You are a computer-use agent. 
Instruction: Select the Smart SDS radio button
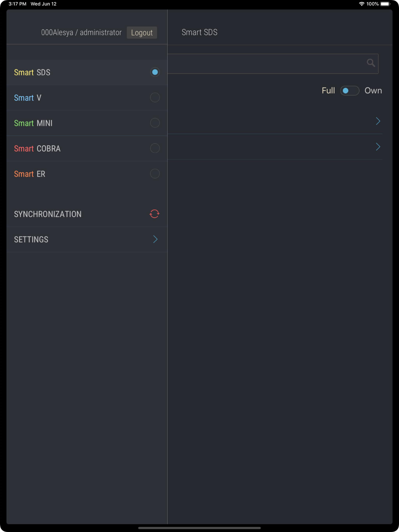coord(155,72)
